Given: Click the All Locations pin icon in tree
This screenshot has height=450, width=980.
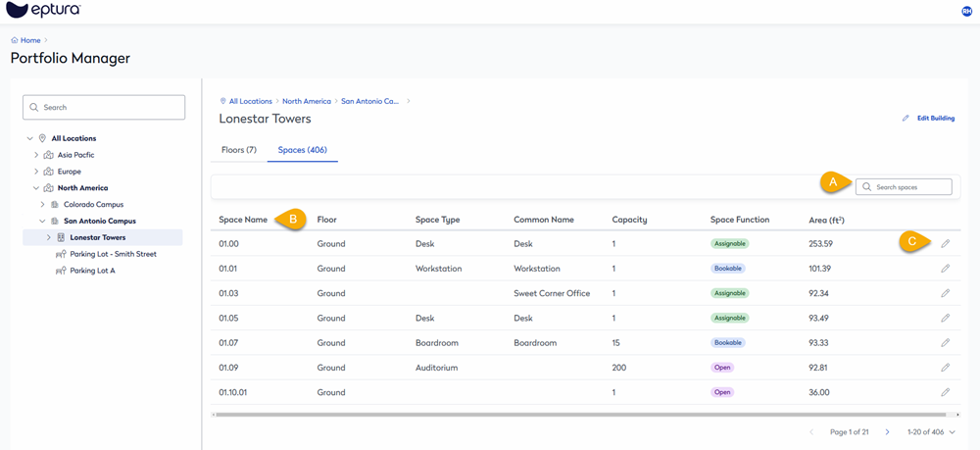Looking at the screenshot, I should click(x=42, y=138).
